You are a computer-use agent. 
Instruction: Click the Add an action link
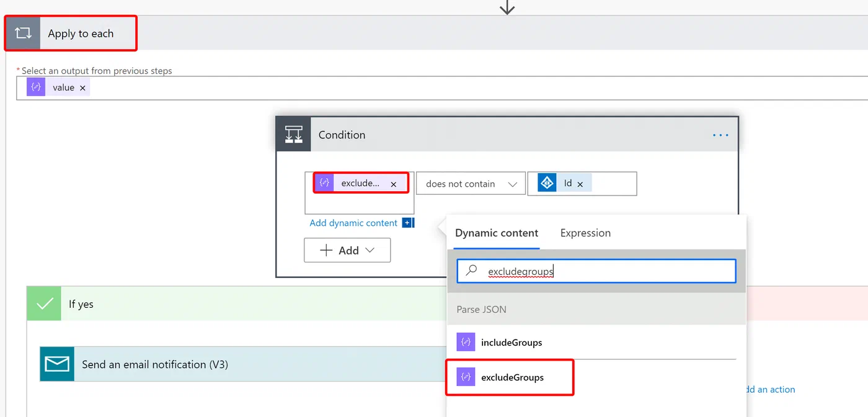771,390
